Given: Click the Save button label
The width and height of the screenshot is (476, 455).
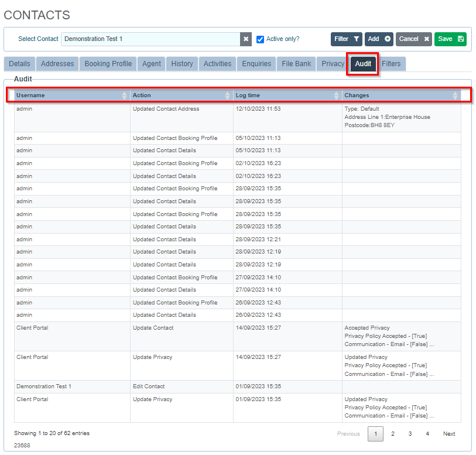Looking at the screenshot, I should (x=445, y=39).
